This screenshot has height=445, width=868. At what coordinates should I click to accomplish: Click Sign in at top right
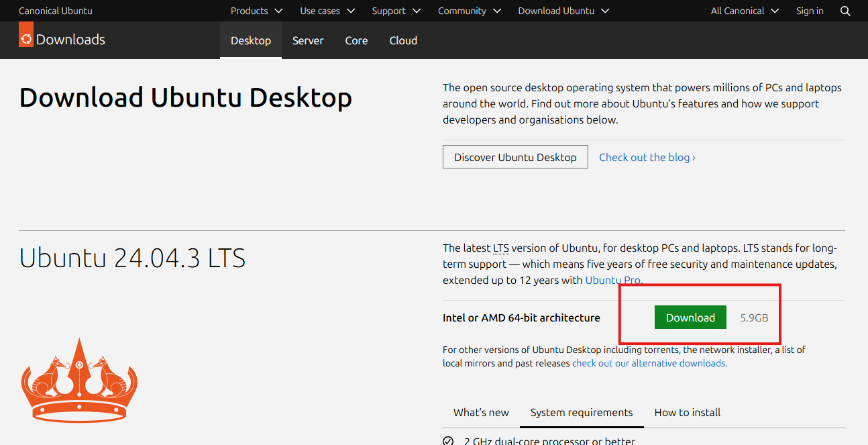(810, 11)
